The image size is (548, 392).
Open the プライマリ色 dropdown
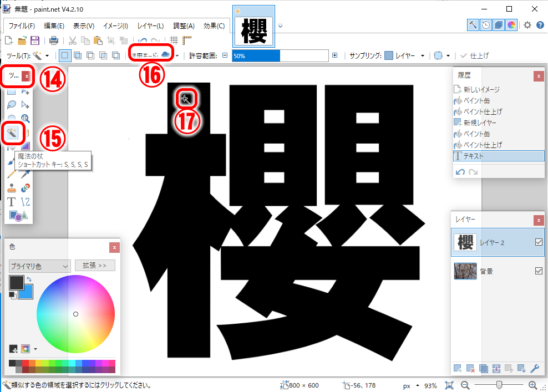coord(40,266)
